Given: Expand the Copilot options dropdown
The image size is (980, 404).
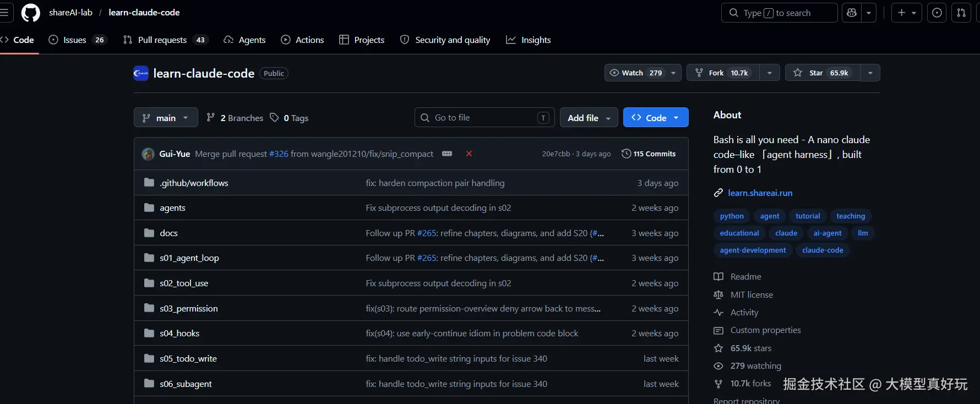Looking at the screenshot, I should point(869,13).
